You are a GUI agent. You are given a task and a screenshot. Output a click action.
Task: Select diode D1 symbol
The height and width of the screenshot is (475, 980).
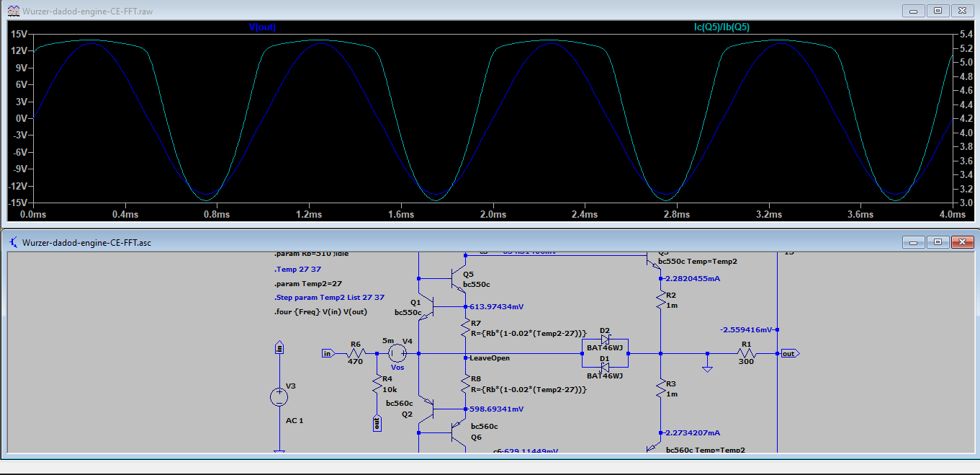(605, 368)
